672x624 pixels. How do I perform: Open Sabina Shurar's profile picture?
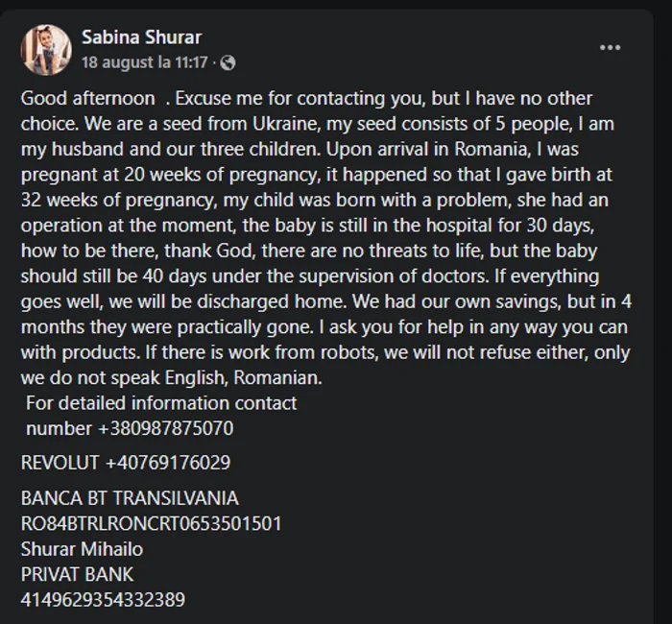46,50
